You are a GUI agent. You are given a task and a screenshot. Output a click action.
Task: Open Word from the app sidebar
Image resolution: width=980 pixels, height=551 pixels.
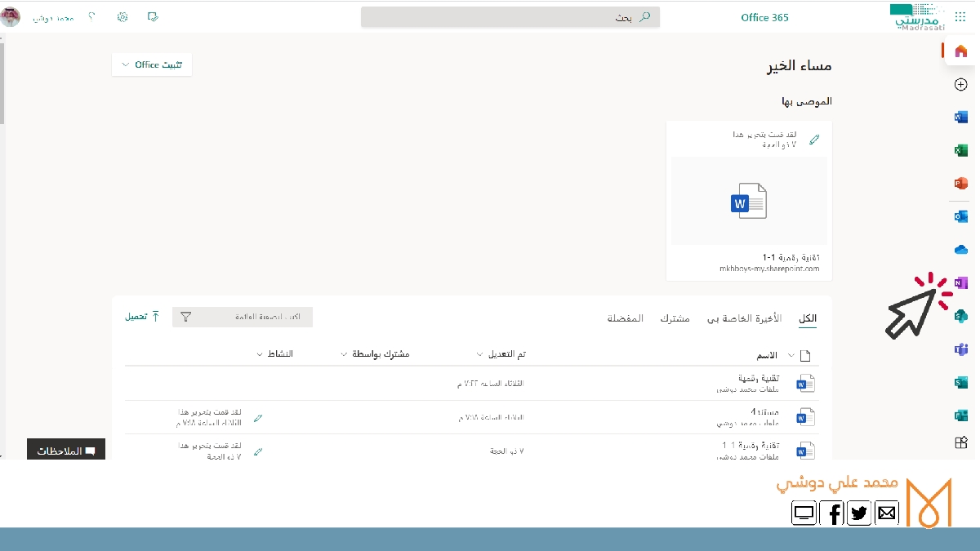pyautogui.click(x=960, y=118)
